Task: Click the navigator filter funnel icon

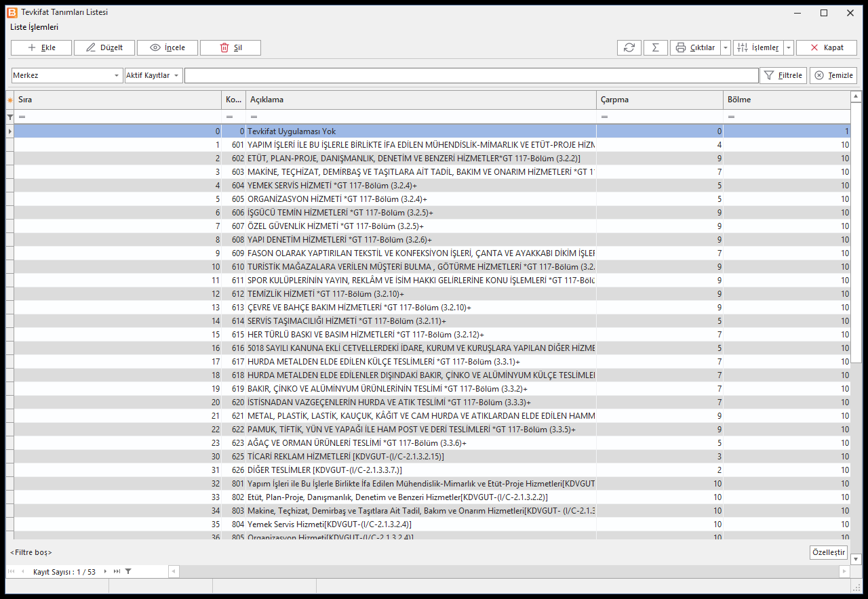Action: click(128, 572)
